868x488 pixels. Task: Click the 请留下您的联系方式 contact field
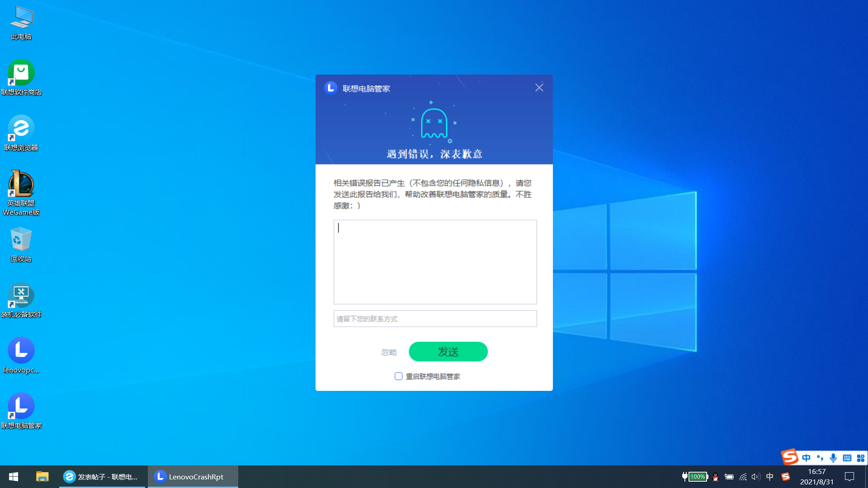(x=435, y=319)
